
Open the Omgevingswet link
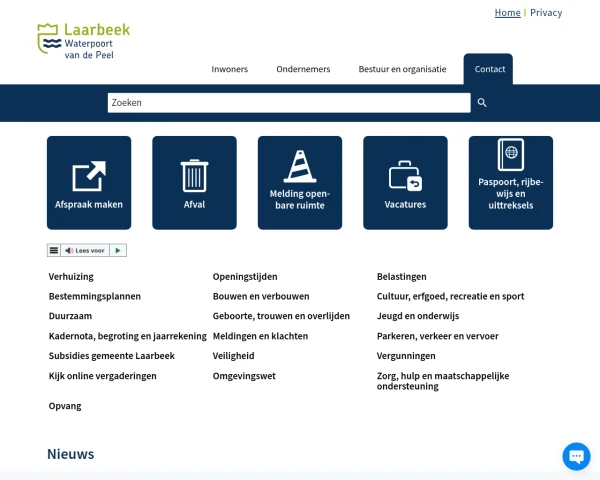coord(244,376)
